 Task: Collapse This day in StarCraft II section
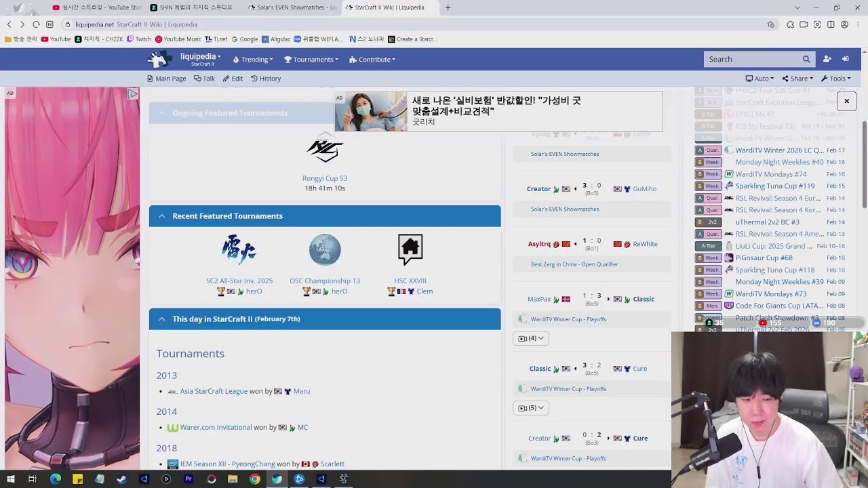(161, 319)
